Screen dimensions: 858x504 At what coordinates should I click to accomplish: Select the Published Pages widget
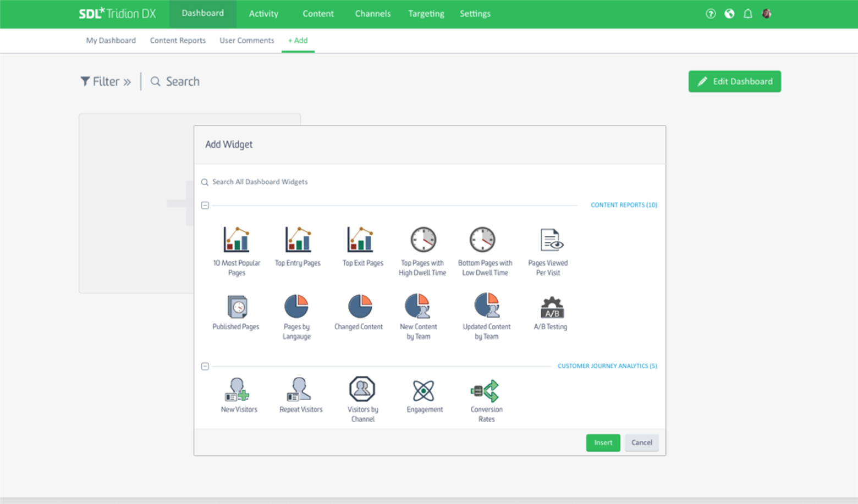tap(236, 312)
